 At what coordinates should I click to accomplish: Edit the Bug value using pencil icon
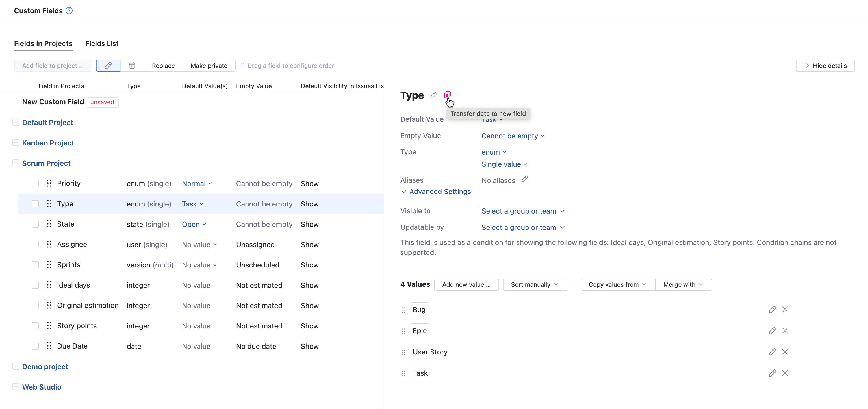point(772,310)
